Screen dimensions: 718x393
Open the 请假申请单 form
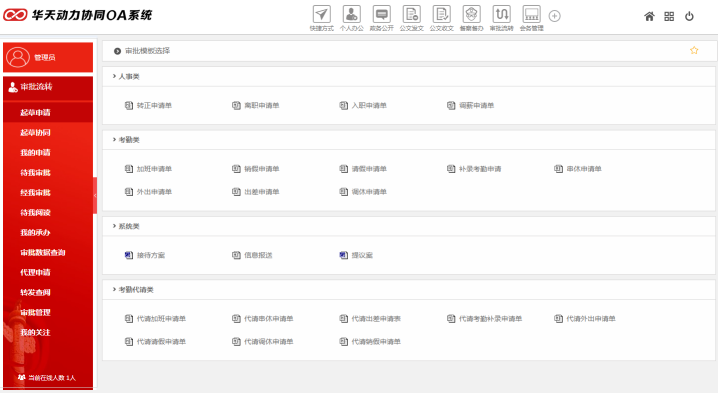click(363, 169)
